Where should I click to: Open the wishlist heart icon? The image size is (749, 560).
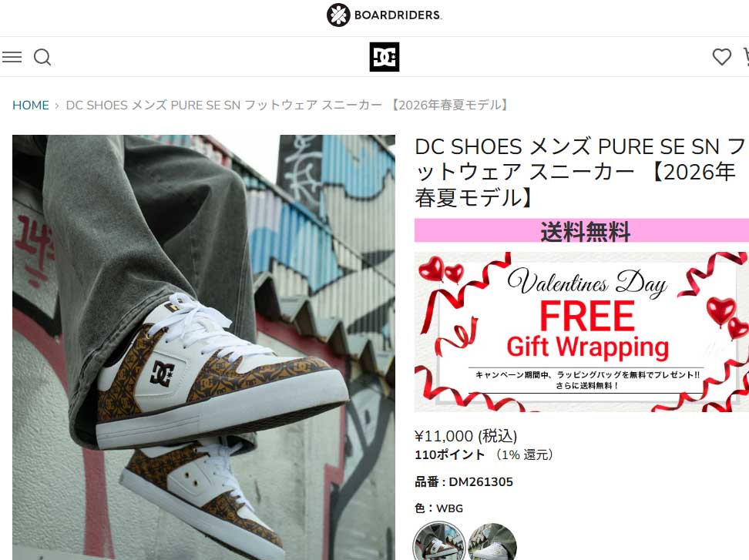tap(721, 57)
